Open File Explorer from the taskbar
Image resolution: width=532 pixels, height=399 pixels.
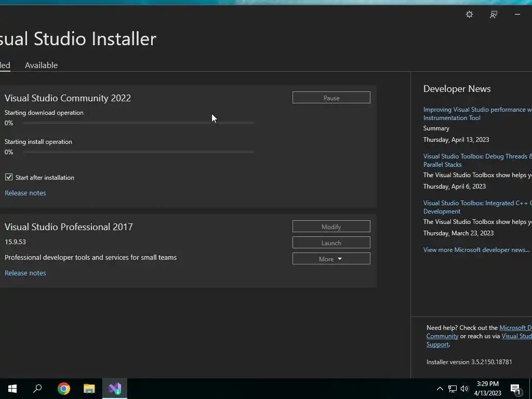click(89, 389)
